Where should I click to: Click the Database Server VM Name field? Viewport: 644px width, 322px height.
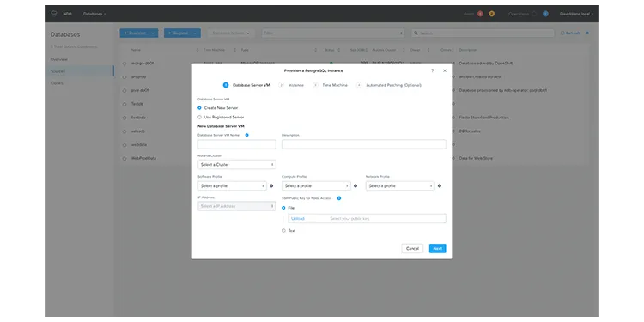237,144
